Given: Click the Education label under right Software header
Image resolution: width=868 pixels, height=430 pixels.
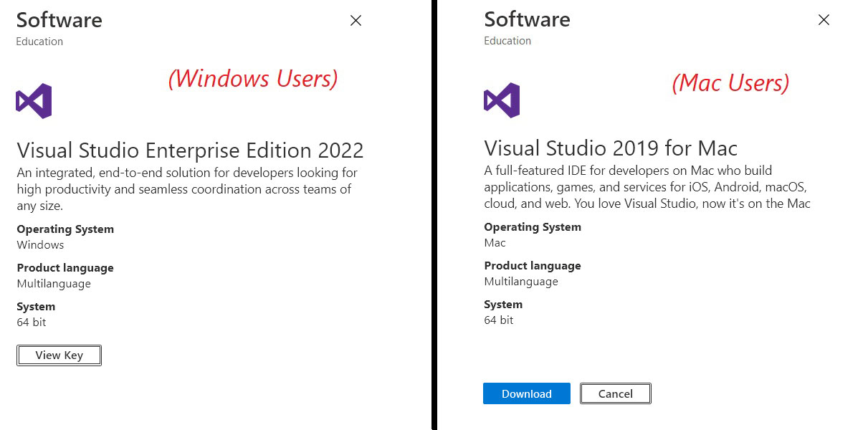Looking at the screenshot, I should point(507,41).
